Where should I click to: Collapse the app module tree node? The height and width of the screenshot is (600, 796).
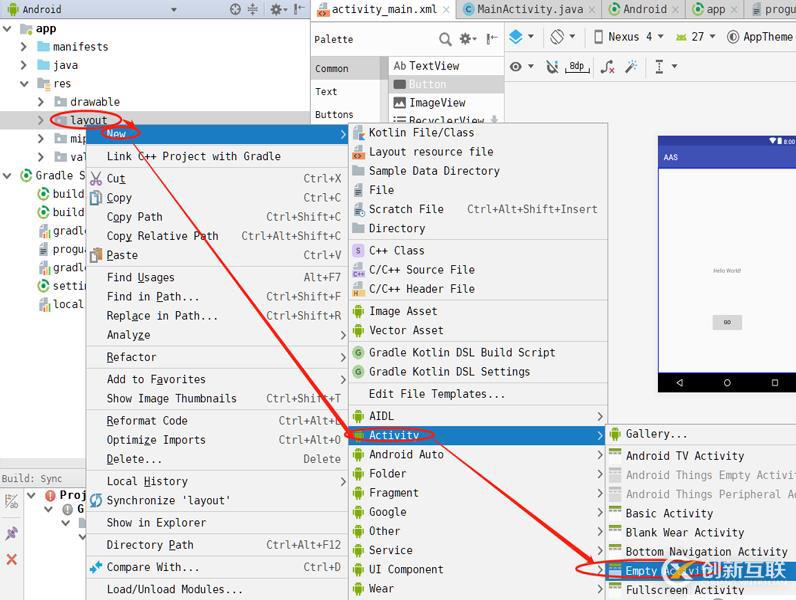click(7, 28)
